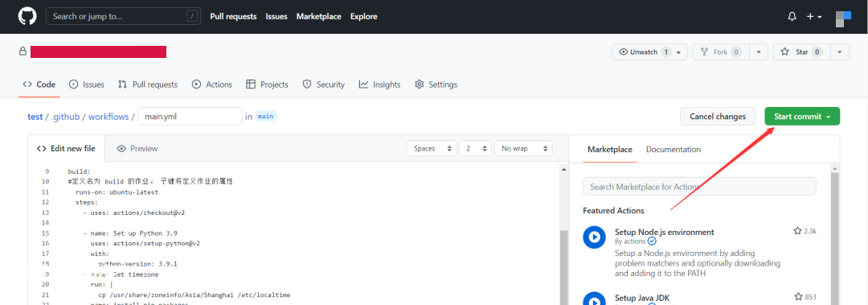The width and height of the screenshot is (868, 305).
Task: Click code line with cp /usr/share/zoneinfo/Asia/Shanghai
Action: pyautogui.click(x=194, y=295)
